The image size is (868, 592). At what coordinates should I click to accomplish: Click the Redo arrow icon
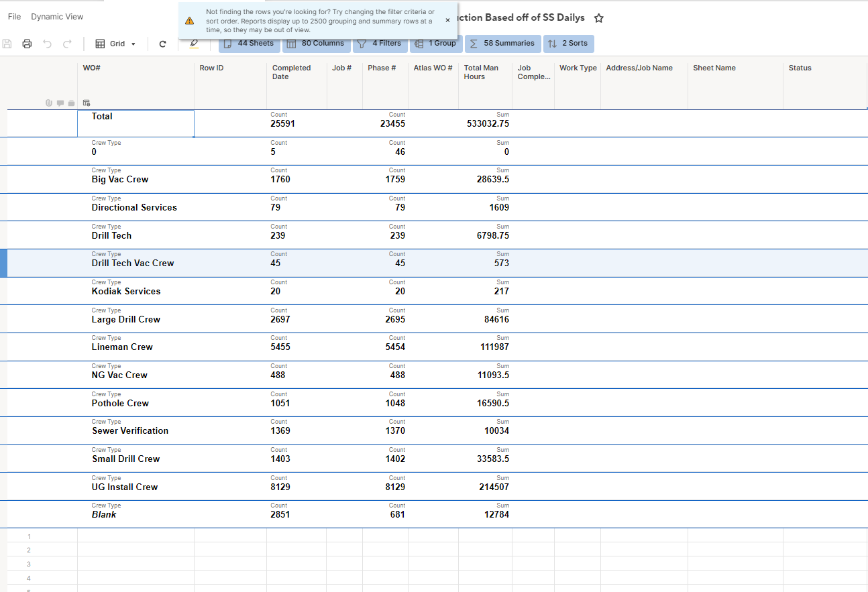pyautogui.click(x=67, y=44)
